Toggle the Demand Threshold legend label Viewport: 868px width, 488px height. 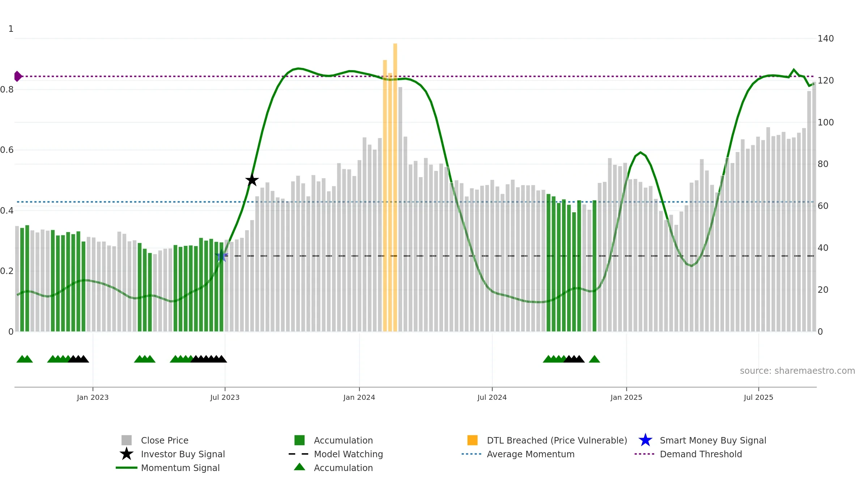pos(701,454)
